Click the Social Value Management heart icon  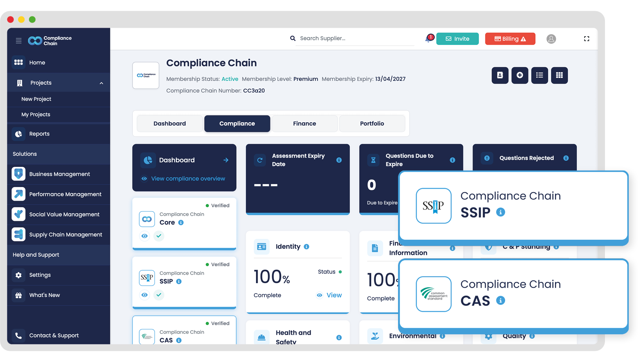[x=19, y=214]
